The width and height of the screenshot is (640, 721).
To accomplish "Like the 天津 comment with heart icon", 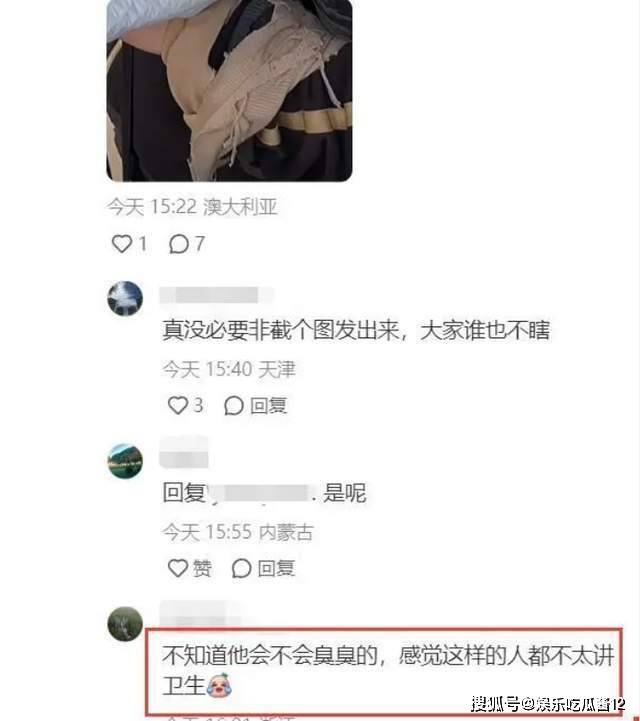I will click(x=177, y=405).
